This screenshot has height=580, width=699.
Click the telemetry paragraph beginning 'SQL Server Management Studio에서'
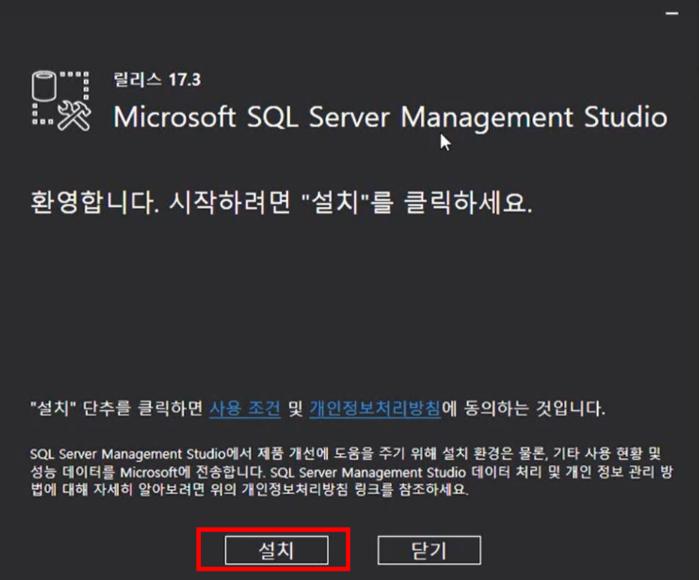351,472
